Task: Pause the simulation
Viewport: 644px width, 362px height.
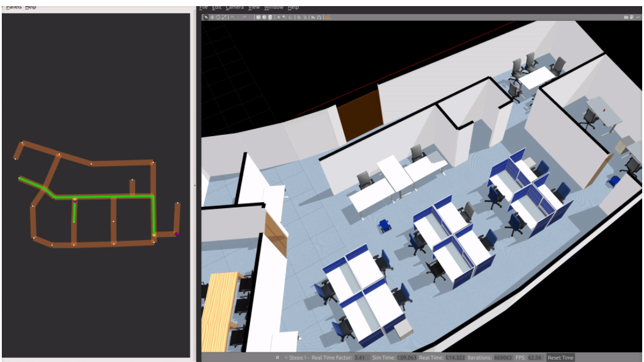Action: tap(277, 358)
